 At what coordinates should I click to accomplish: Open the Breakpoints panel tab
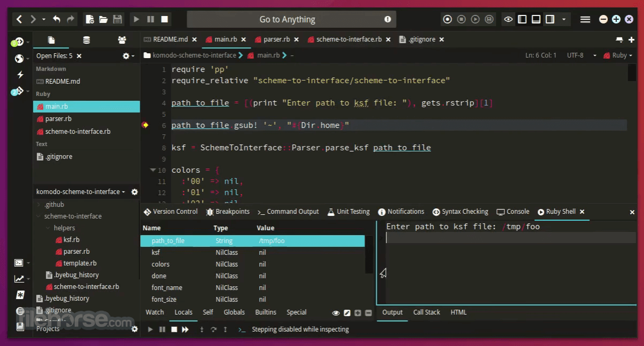tap(228, 212)
